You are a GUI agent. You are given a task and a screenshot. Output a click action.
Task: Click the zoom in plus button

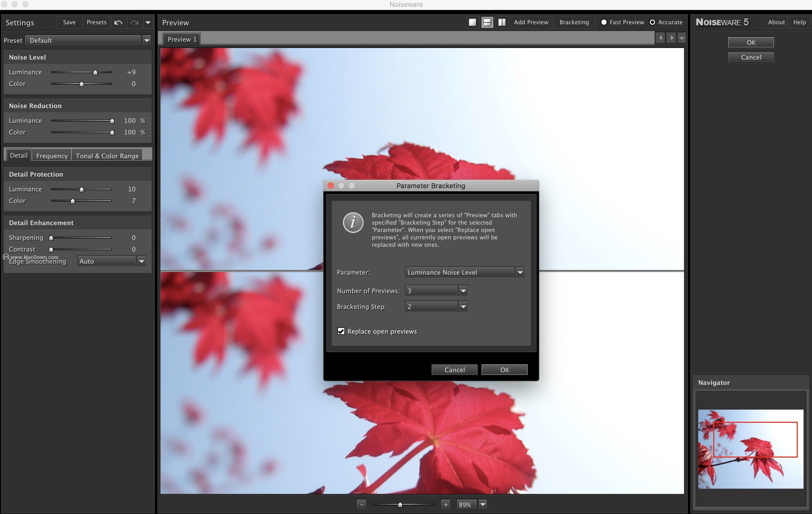(x=445, y=504)
